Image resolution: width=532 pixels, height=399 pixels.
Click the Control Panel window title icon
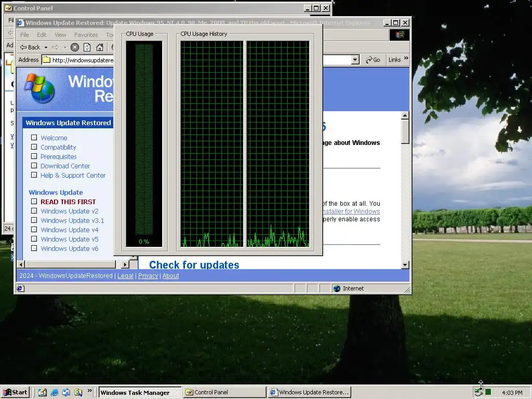[x=8, y=8]
